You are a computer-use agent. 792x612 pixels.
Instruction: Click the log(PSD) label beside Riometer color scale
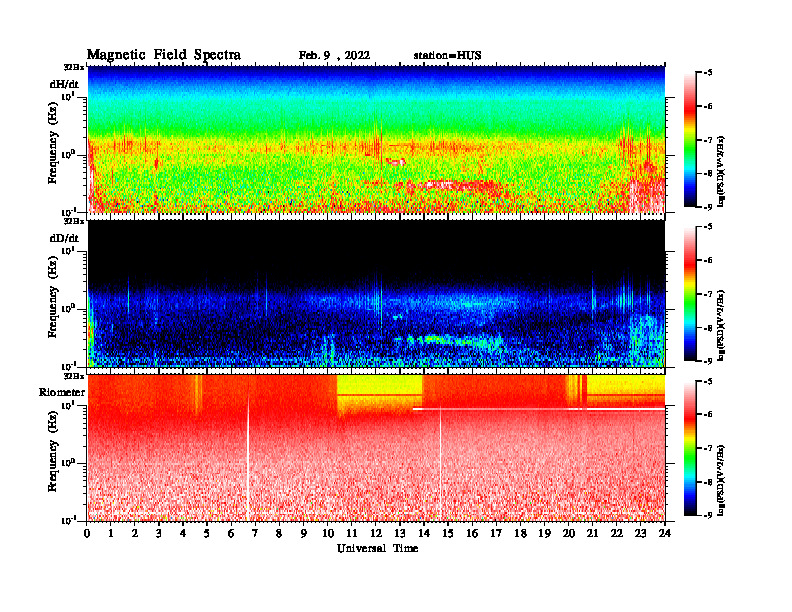tap(722, 480)
